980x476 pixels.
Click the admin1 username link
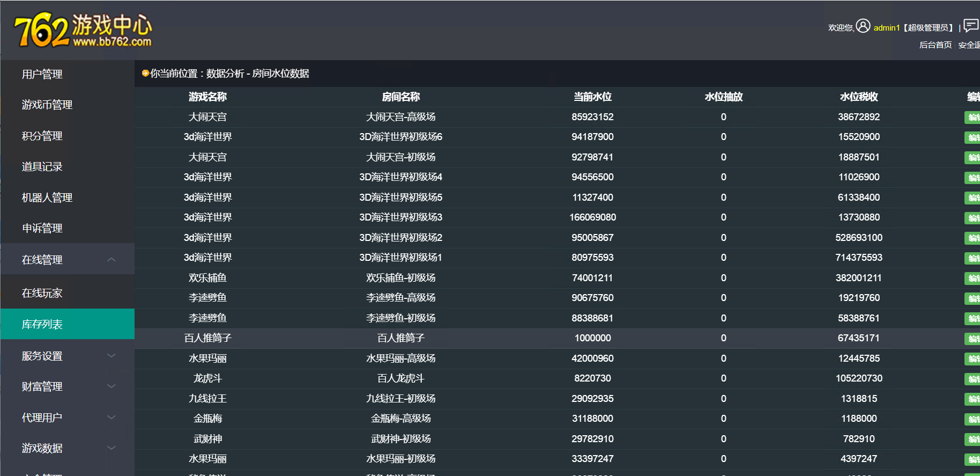coord(886,28)
